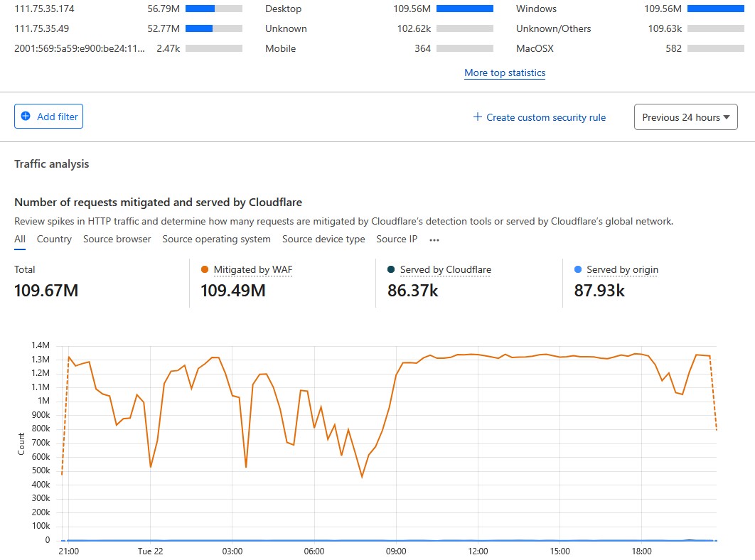Click the Create custom security rule link
Image resolution: width=755 pixels, height=560 pixels.
coord(545,117)
